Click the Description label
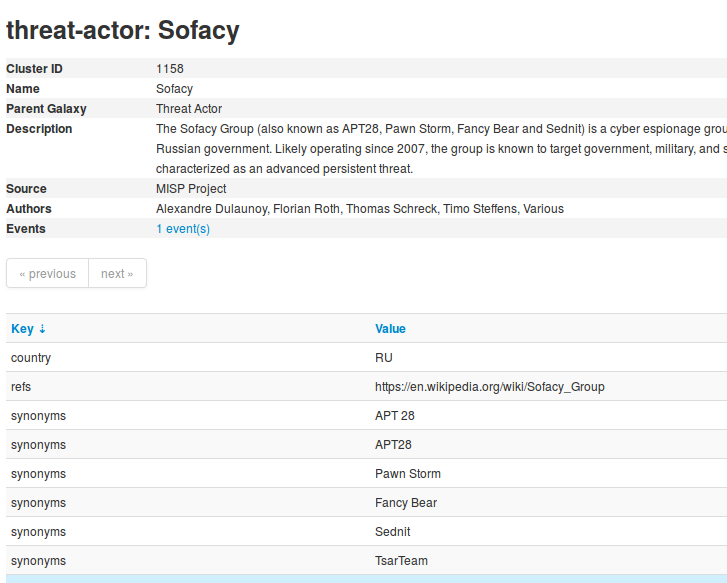This screenshot has width=727, height=583. [39, 128]
